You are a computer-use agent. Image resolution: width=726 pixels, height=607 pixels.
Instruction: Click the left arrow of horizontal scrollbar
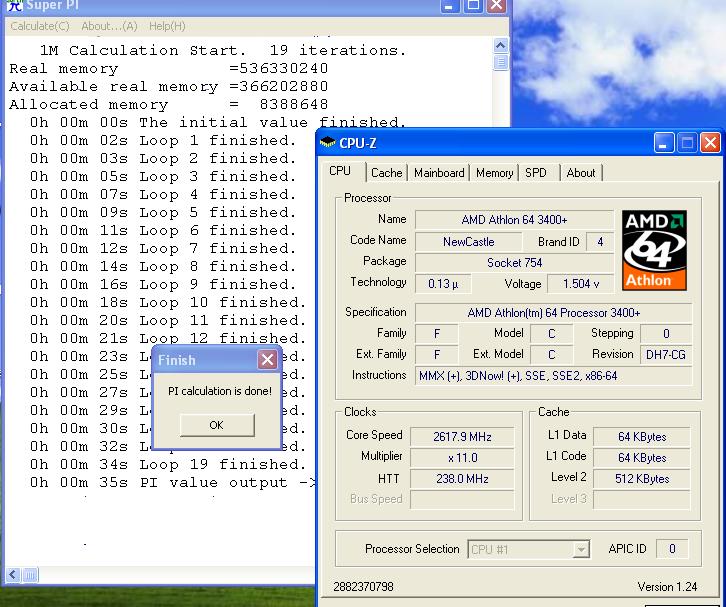click(13, 575)
